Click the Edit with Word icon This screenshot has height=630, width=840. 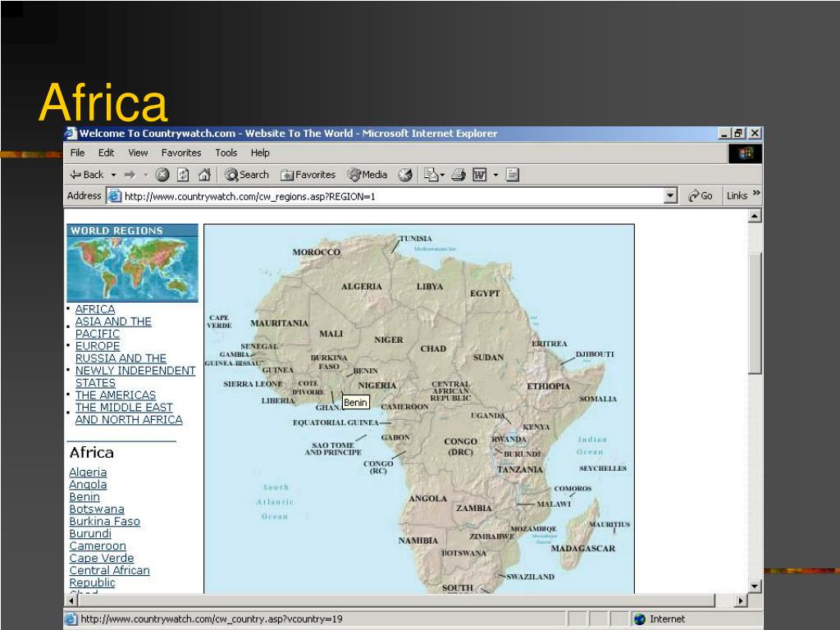point(479,175)
